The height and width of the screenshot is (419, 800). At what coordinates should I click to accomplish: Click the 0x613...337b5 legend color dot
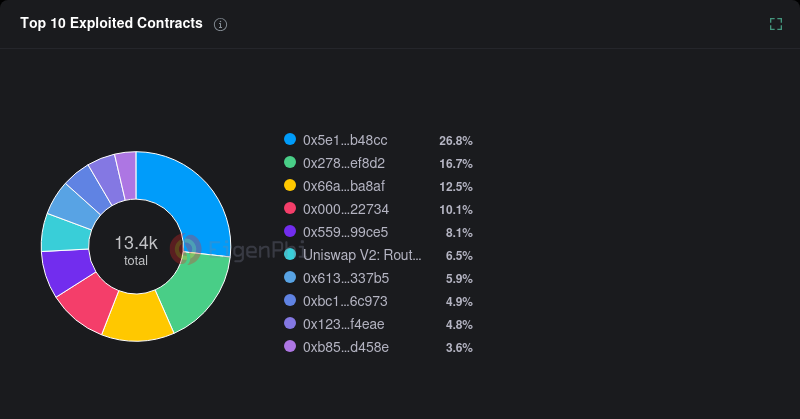pos(290,278)
